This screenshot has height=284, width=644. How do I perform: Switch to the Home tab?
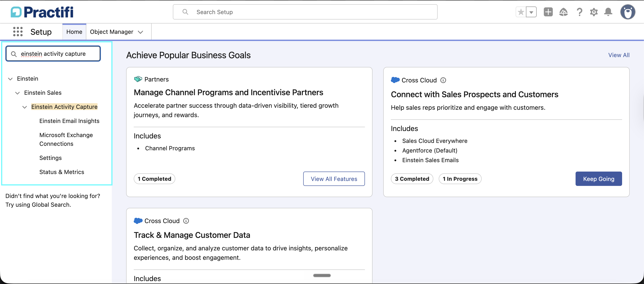(74, 32)
